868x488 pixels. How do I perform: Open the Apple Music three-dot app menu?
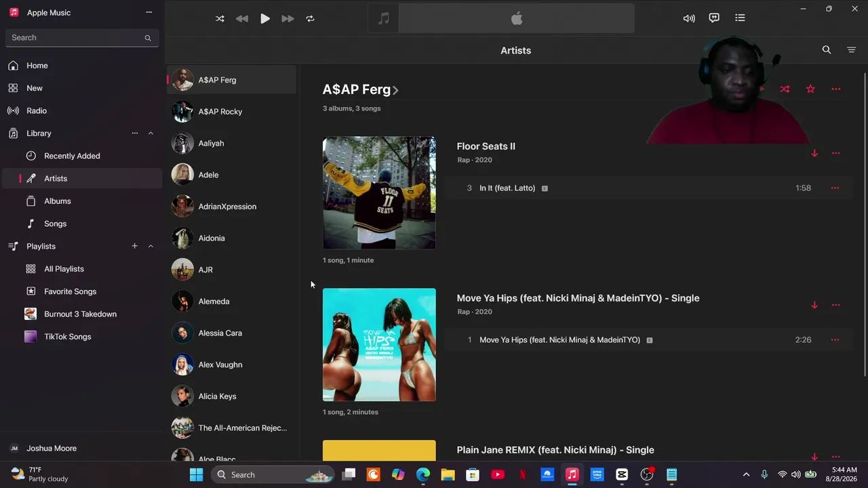coord(149,12)
